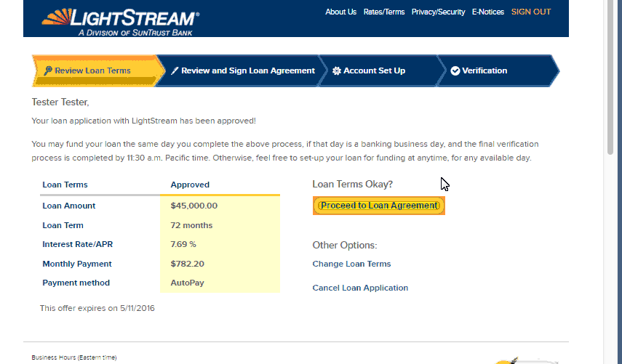Click the Monthly Payment row label

click(77, 264)
